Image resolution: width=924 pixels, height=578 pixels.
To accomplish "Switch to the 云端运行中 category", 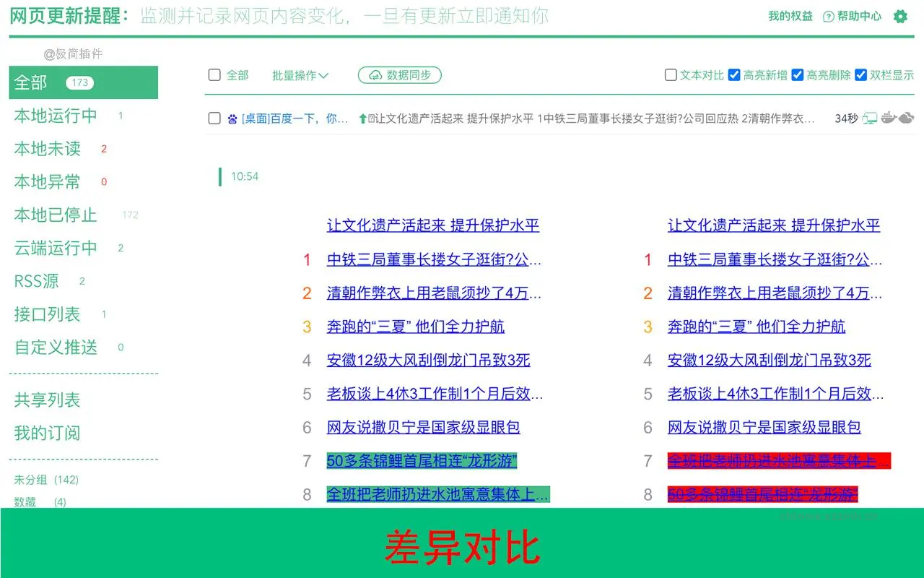I will [54, 248].
